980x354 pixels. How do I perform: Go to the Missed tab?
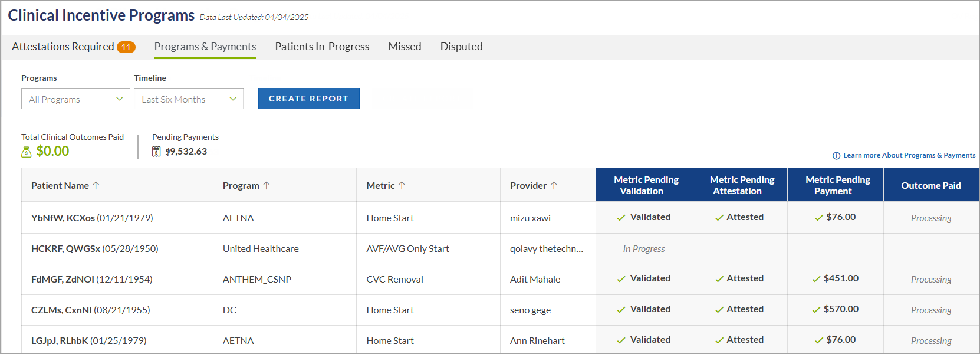tap(405, 47)
